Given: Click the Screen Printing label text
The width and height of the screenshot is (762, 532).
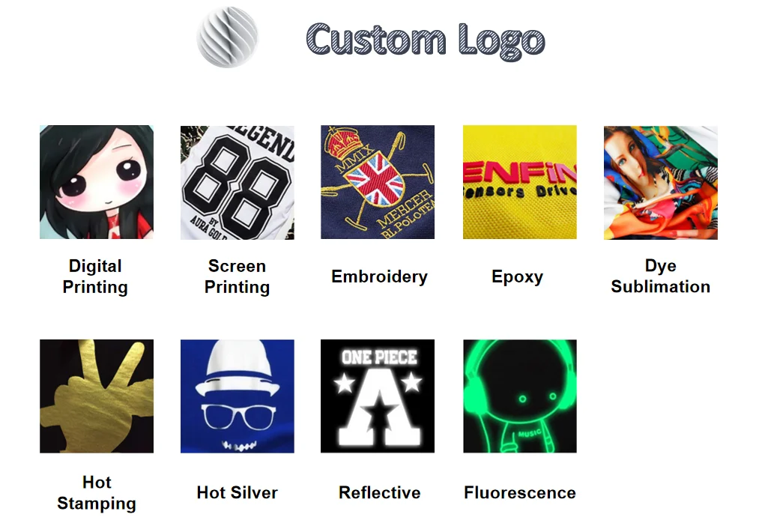Looking at the screenshot, I should click(x=238, y=276).
